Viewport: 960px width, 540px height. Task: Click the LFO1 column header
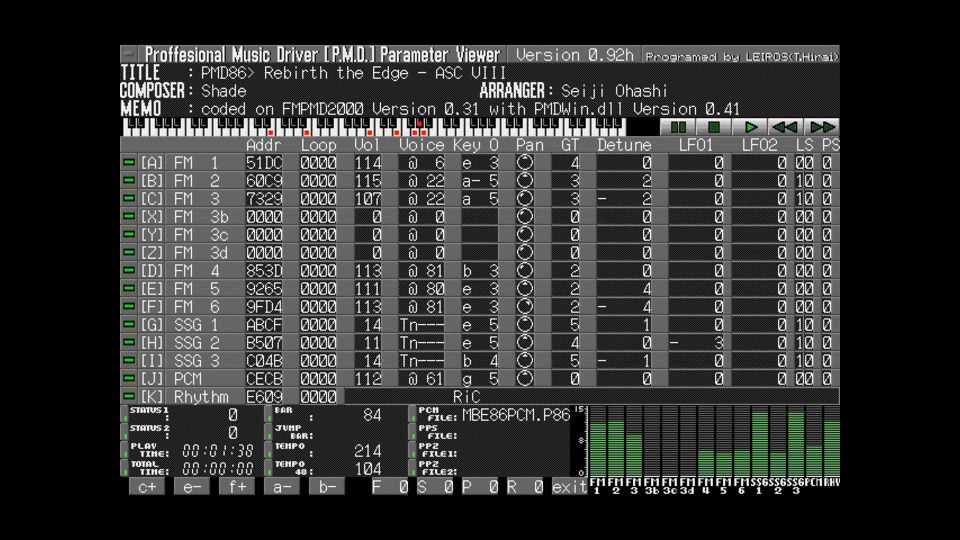coord(696,145)
